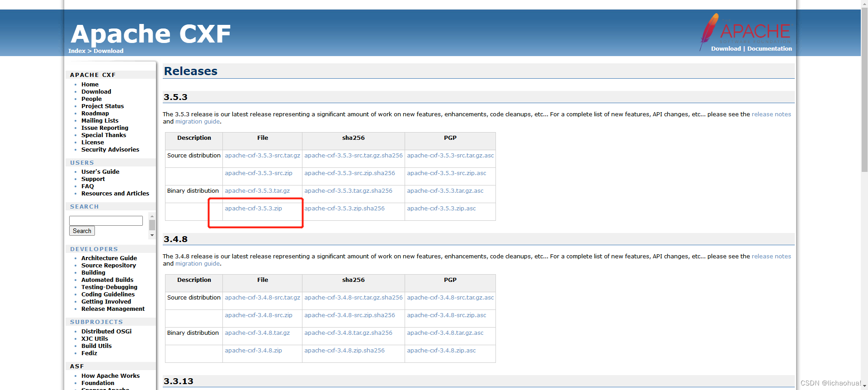This screenshot has width=868, height=390.
Task: Click the page scrollbar up arrow
Action: (864, 4)
